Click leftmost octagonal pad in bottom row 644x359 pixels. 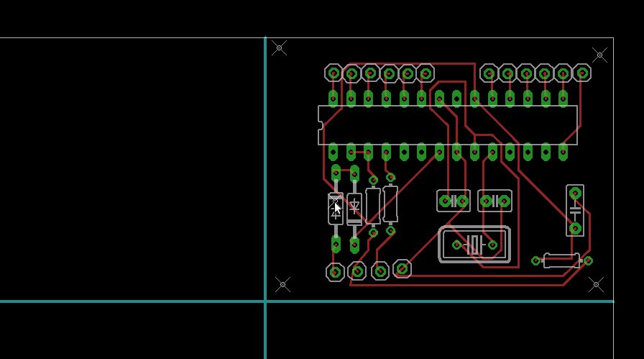coord(335,272)
